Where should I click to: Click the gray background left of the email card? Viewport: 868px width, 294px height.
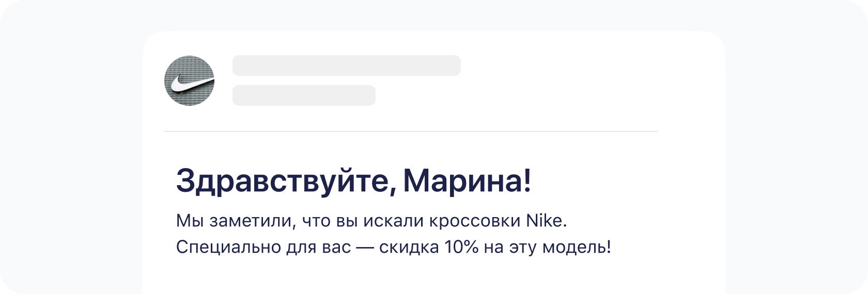72,155
